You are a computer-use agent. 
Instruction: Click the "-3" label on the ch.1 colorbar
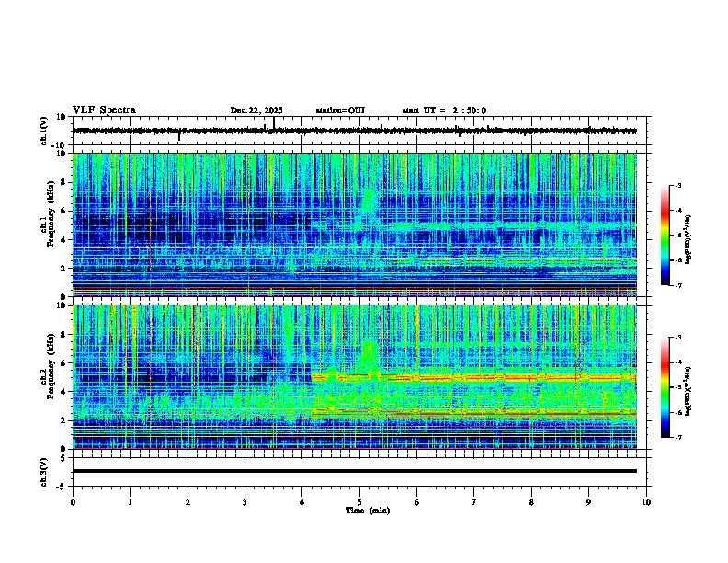[x=677, y=185]
